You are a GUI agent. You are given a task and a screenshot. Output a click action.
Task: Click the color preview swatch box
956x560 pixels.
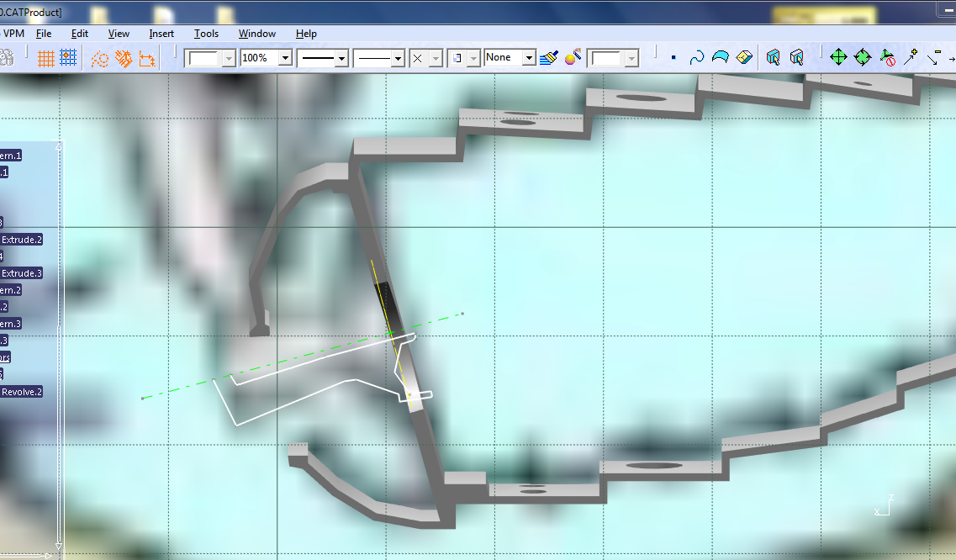pos(203,59)
